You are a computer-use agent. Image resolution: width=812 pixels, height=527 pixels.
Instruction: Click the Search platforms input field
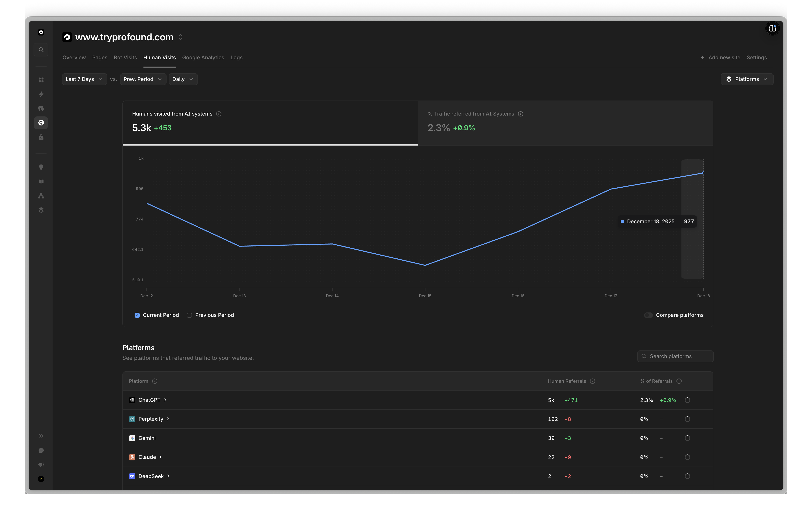click(x=675, y=356)
